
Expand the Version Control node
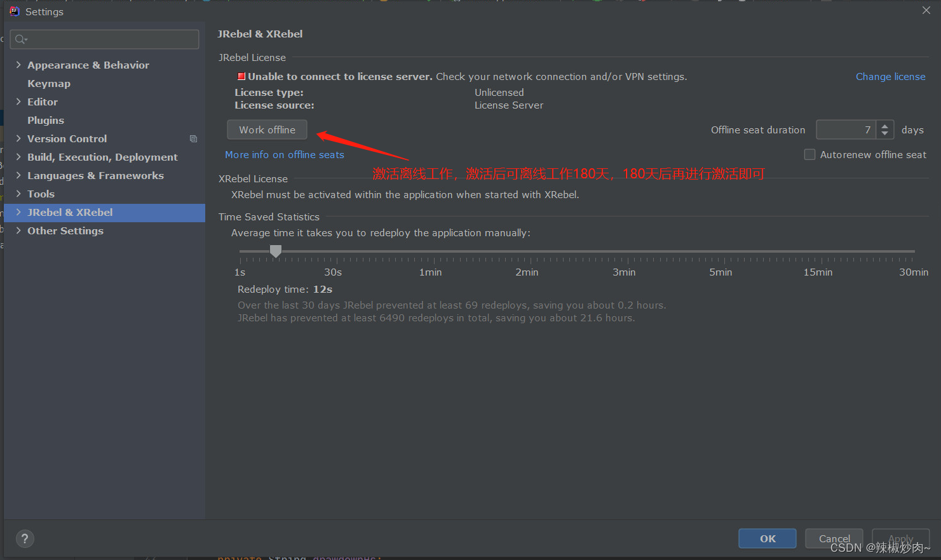pos(18,138)
